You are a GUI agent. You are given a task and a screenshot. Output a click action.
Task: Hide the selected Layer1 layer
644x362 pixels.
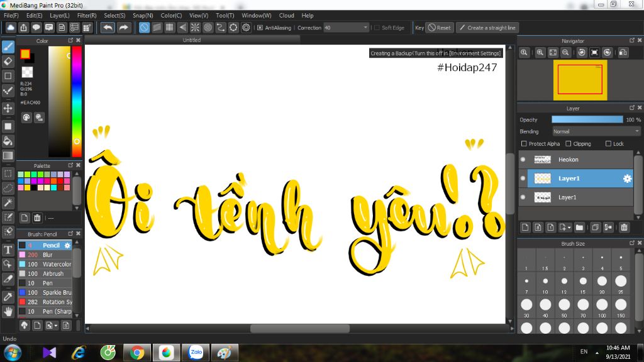pos(523,178)
